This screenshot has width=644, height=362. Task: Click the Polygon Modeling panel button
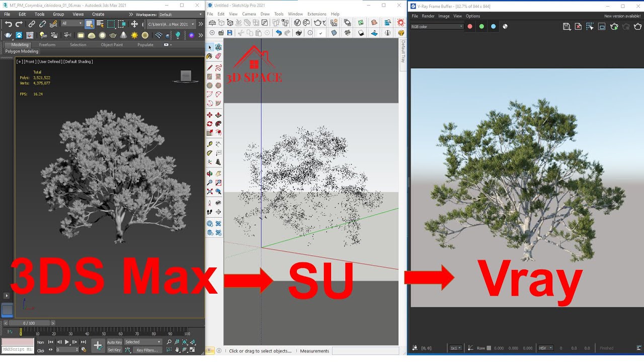coord(22,51)
